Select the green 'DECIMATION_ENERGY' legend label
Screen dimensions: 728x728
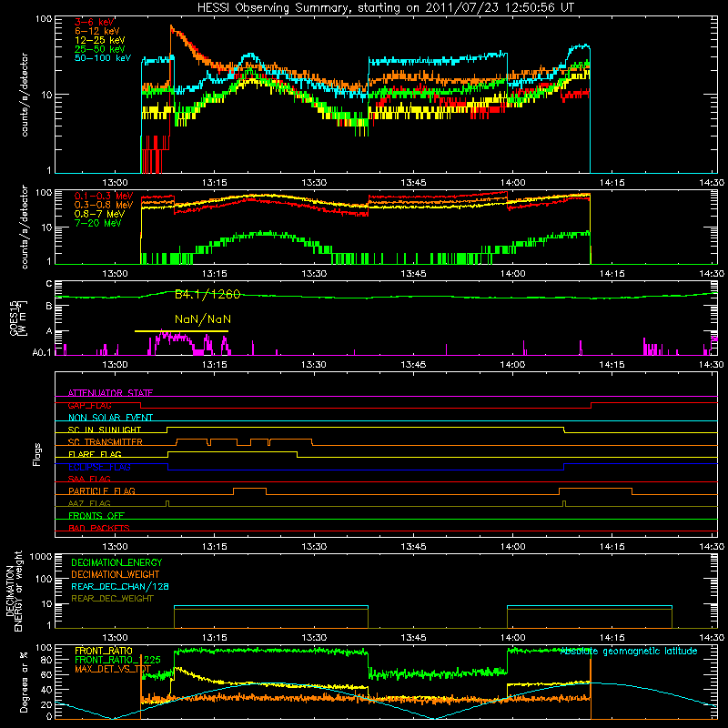[x=116, y=562]
